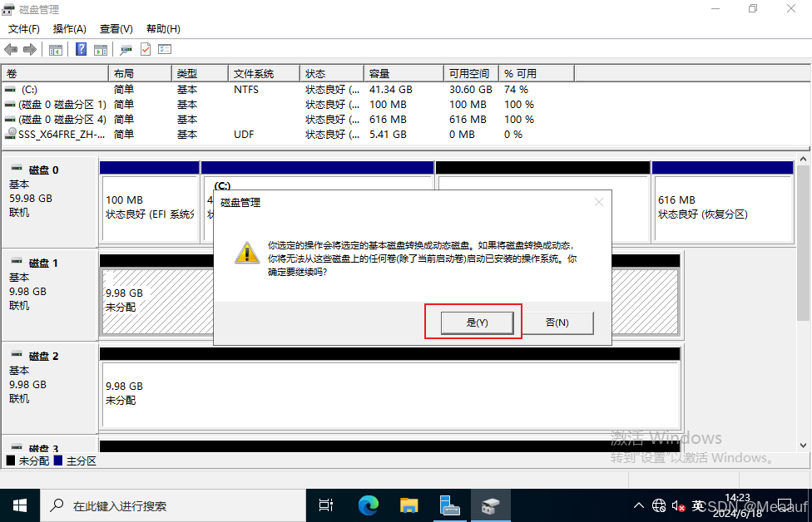The image size is (812, 522).
Task: Expand hidden system tray icons chevron
Action: [x=639, y=505]
